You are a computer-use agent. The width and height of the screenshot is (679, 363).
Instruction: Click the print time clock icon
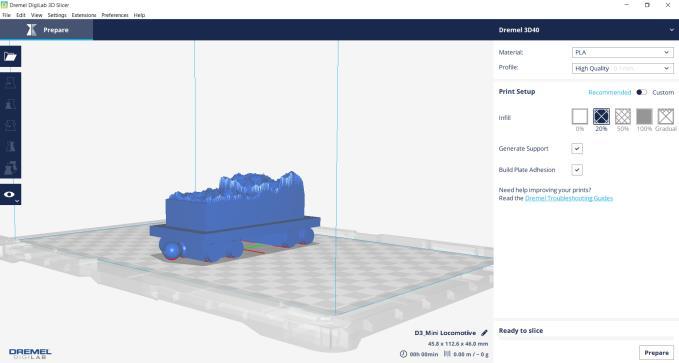pos(403,354)
